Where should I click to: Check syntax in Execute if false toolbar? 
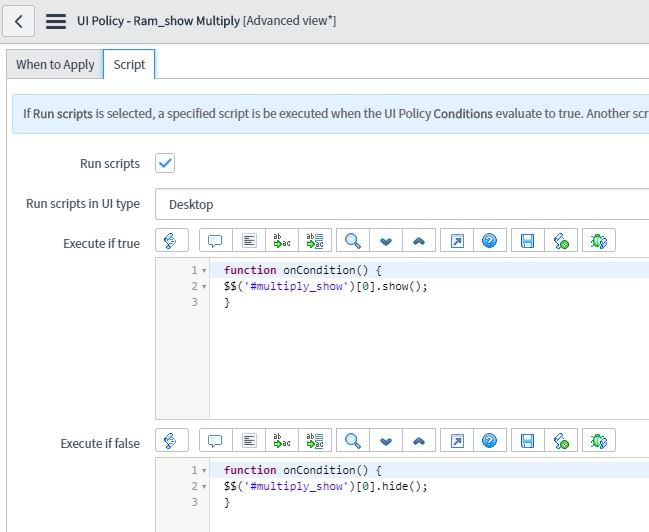point(561,441)
